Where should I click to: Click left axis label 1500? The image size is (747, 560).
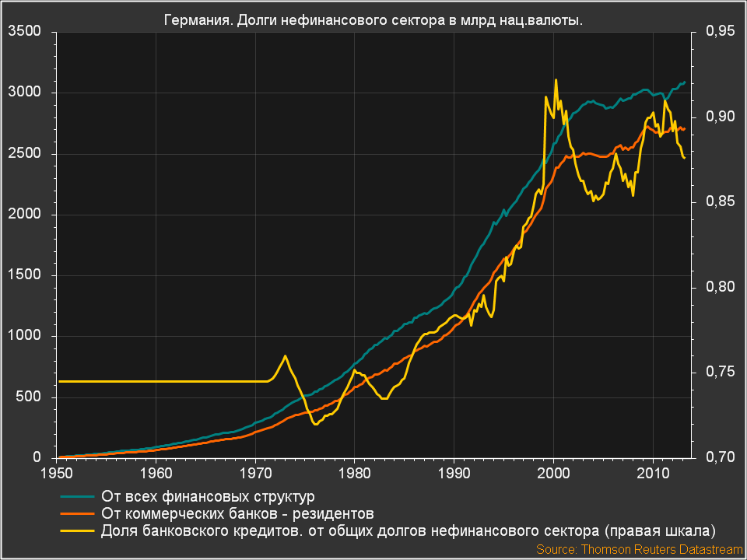tap(25, 275)
